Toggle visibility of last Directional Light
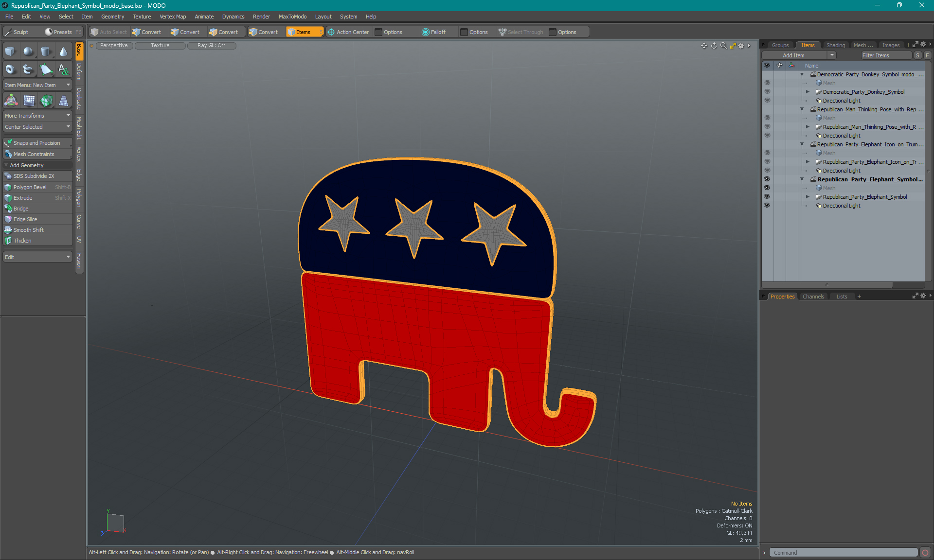Image resolution: width=934 pixels, height=560 pixels. (767, 206)
